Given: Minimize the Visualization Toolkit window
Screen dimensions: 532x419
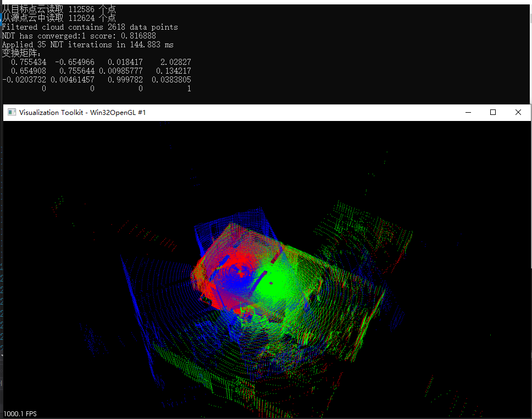Looking at the screenshot, I should [x=468, y=112].
